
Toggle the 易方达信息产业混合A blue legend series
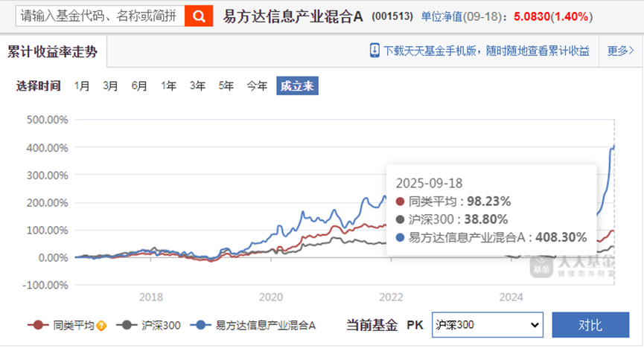[253, 326]
